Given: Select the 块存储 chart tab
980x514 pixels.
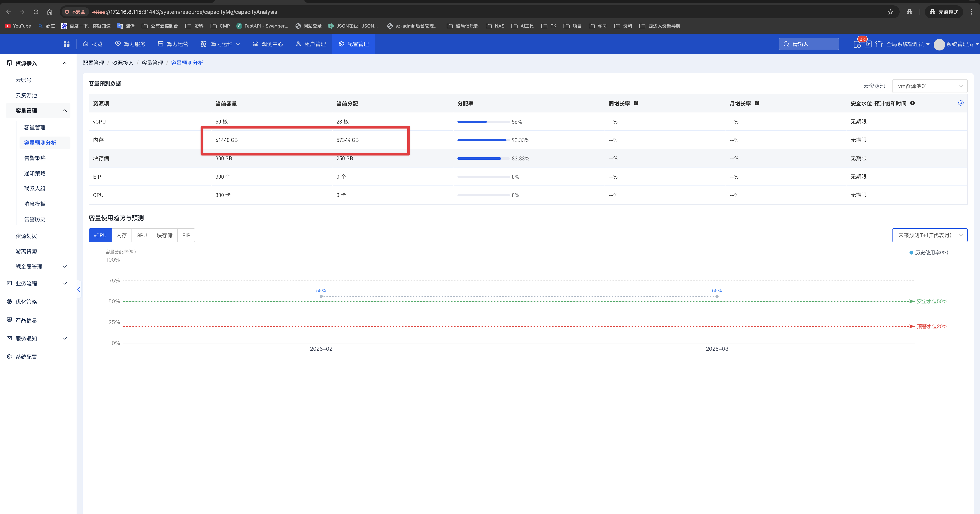Looking at the screenshot, I should [x=164, y=235].
